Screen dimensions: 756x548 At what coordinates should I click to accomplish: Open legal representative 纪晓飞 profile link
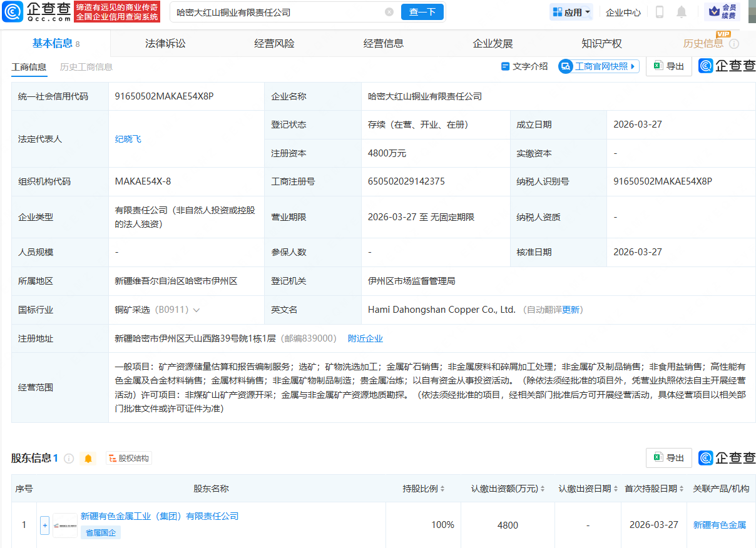(128, 139)
